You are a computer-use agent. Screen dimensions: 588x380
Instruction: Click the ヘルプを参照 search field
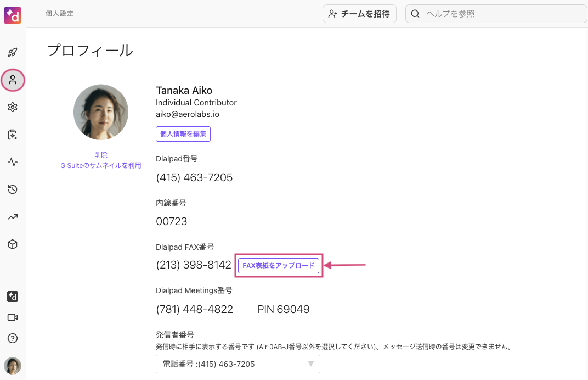[496, 14]
